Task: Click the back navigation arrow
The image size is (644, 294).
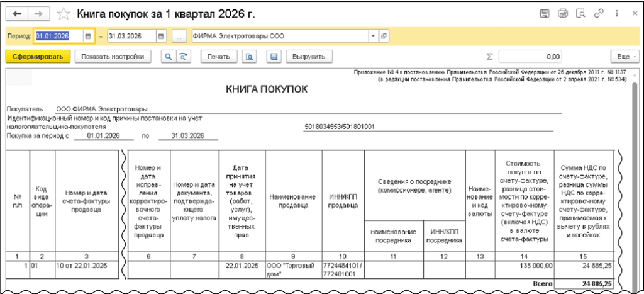Action: pos(17,13)
